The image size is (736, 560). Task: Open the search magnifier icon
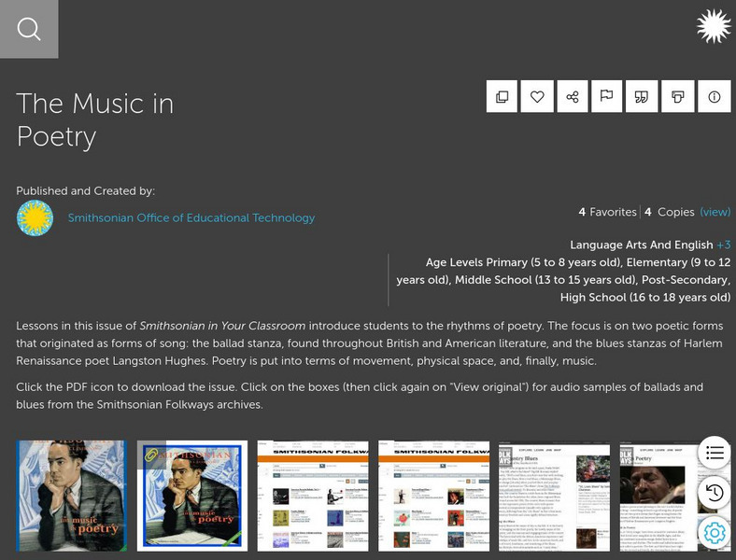click(29, 29)
